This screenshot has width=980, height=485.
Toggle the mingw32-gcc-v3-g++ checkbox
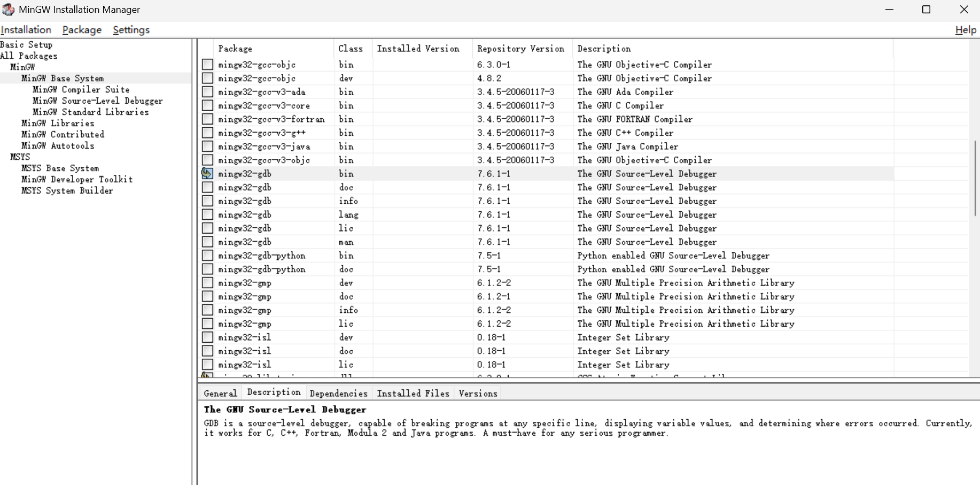click(207, 133)
